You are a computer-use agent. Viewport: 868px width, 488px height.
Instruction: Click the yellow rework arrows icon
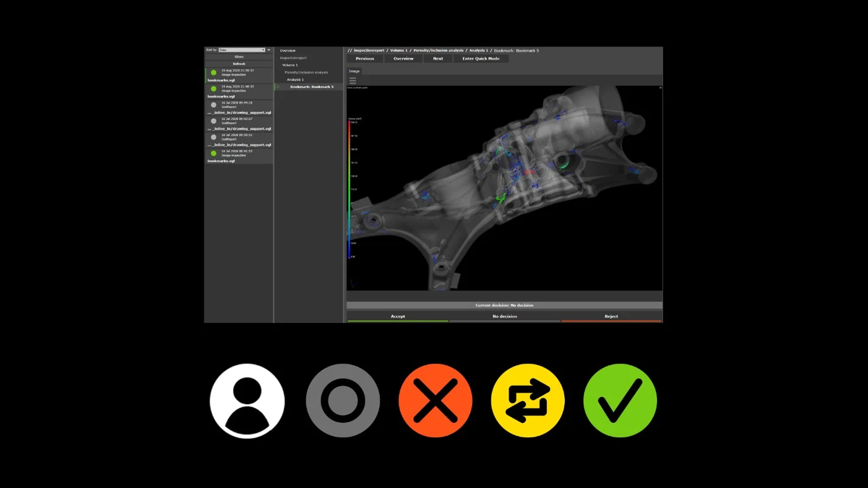click(x=527, y=399)
